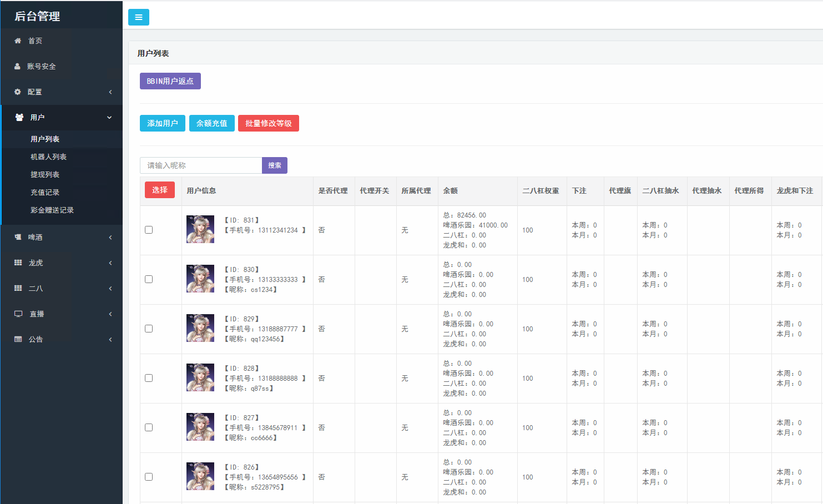Click the beer mug icon beside 啤酒

tap(18, 237)
